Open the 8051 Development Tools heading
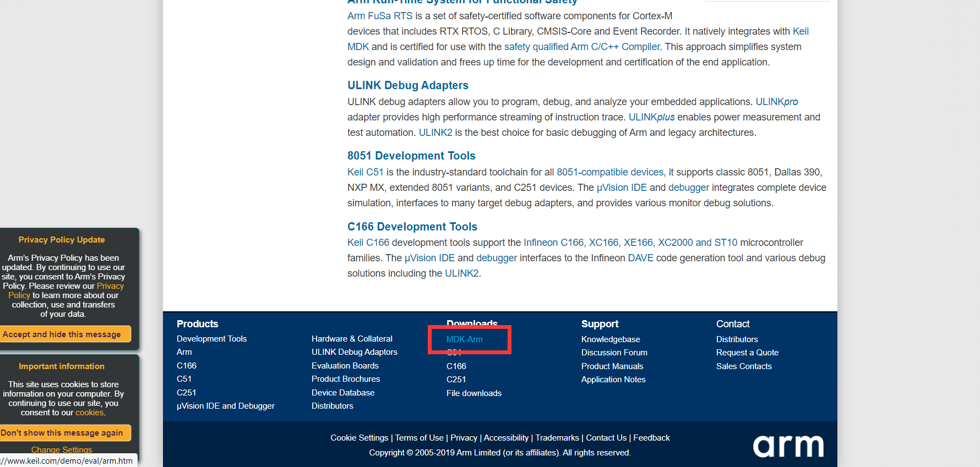980x467 pixels. click(x=411, y=156)
